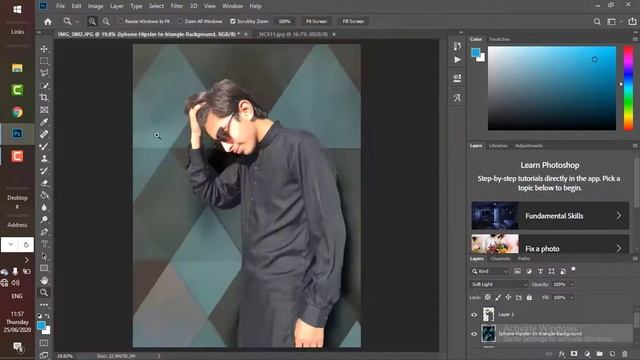Select the Crop tool
640x360 pixels.
click(x=44, y=98)
